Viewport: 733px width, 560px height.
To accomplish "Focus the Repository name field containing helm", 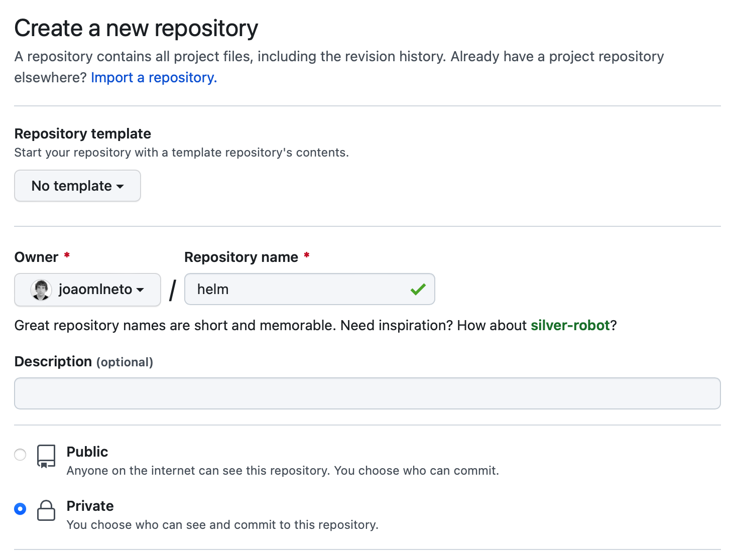I will click(301, 289).
